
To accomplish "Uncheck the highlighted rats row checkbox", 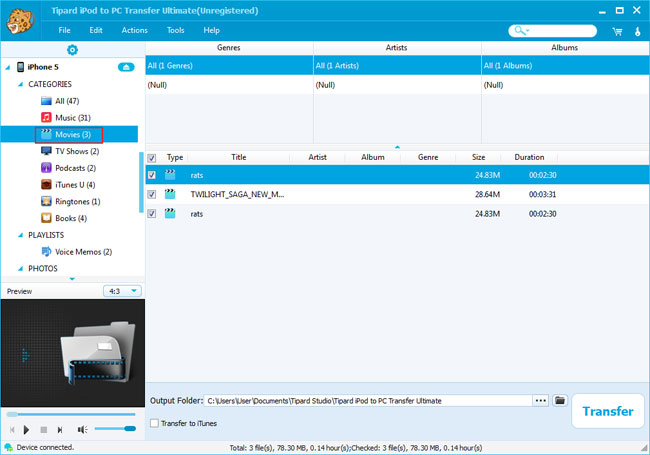I will tap(152, 175).
